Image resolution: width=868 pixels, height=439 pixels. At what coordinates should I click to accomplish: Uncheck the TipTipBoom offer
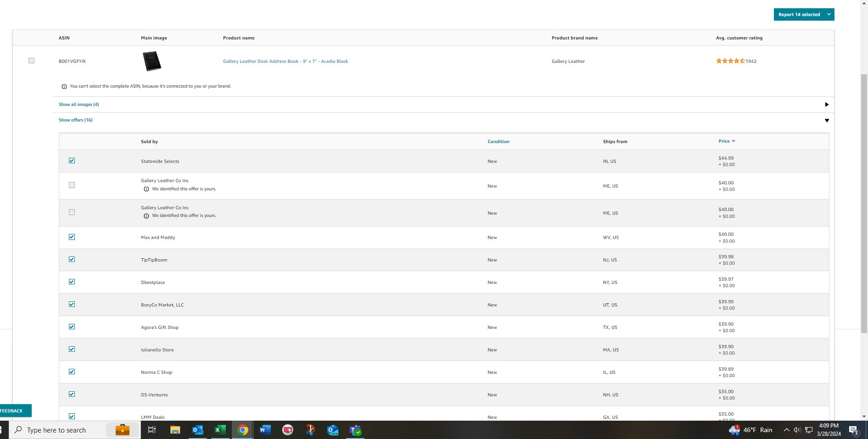point(72,259)
